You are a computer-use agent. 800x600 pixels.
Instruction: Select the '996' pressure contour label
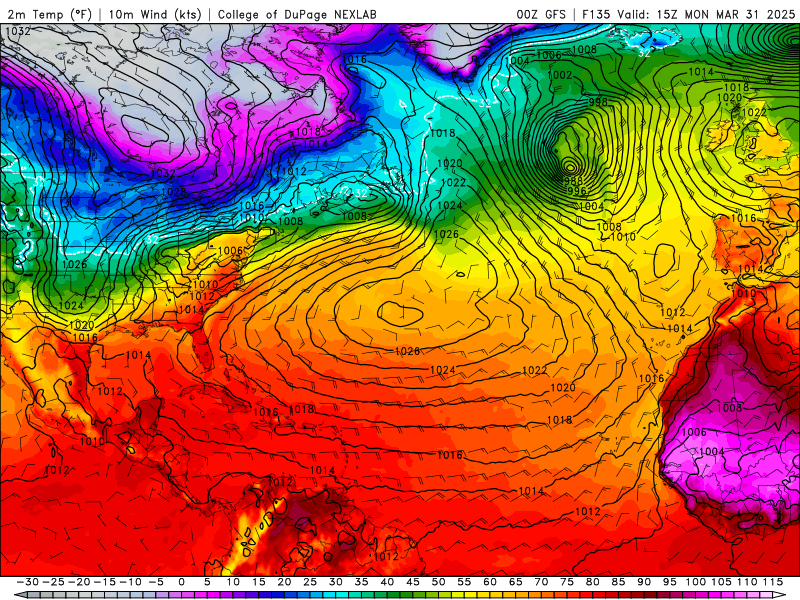pos(577,191)
